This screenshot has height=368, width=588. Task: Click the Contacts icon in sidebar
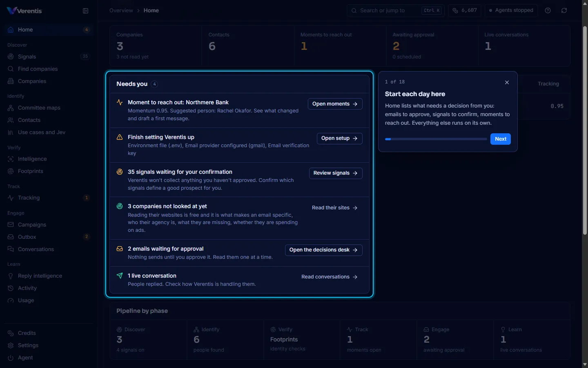click(x=11, y=120)
